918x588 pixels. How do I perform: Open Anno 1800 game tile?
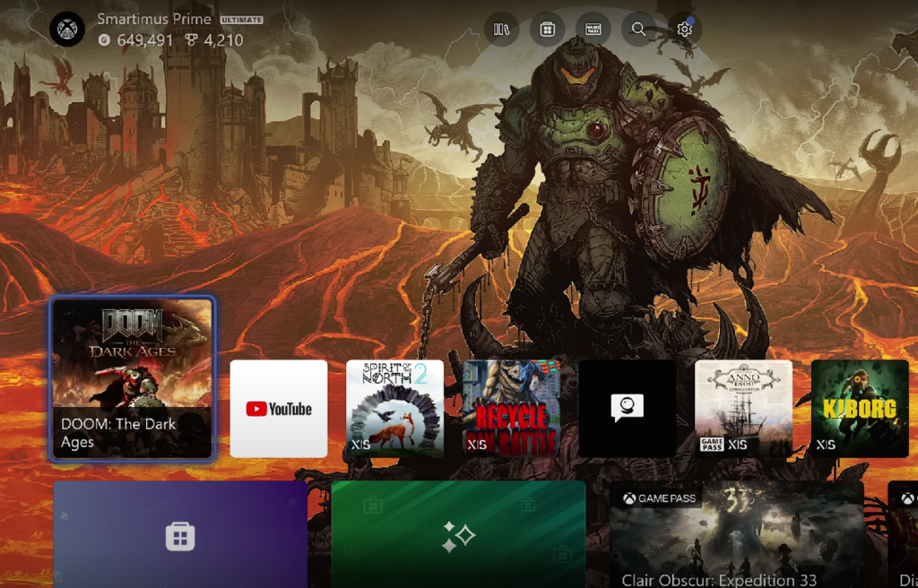(x=743, y=409)
